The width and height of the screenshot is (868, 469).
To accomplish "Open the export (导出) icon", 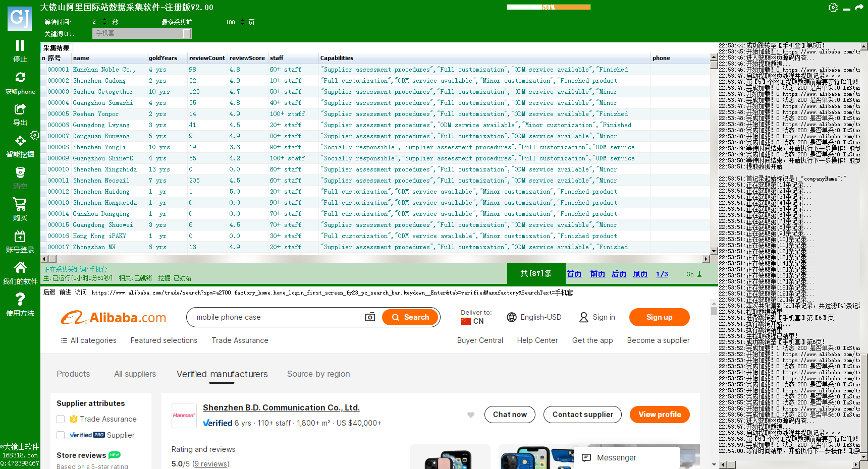I will (x=20, y=109).
